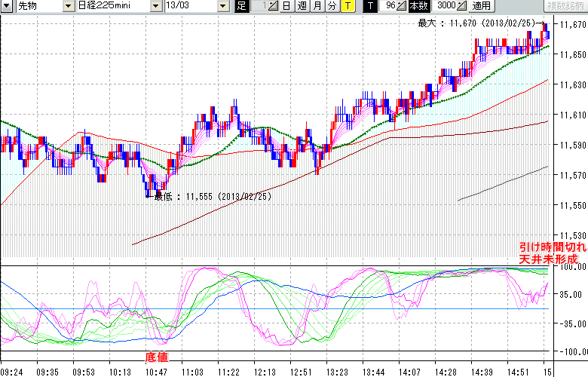Select the daily (日) candle interval
This screenshot has height=377, width=588.
point(286,6)
